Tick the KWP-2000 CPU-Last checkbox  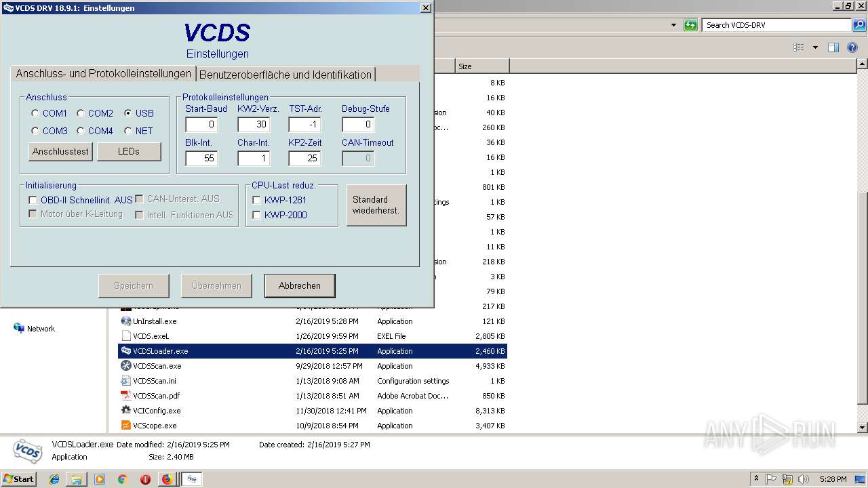point(256,215)
